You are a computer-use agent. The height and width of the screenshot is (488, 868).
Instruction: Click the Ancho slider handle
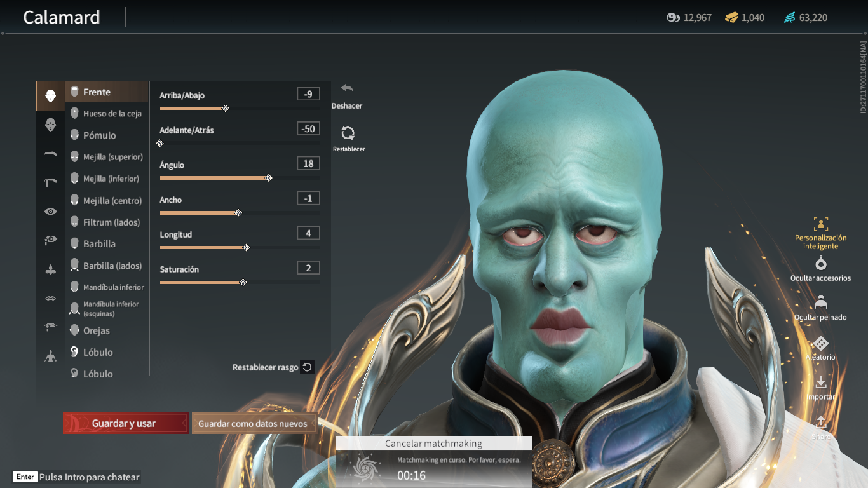pyautogui.click(x=238, y=213)
